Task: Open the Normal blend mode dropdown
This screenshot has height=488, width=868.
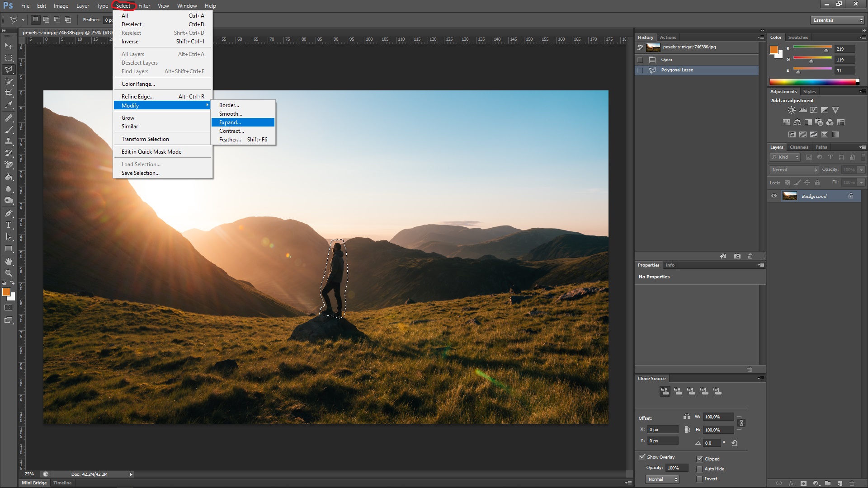Action: 795,169
